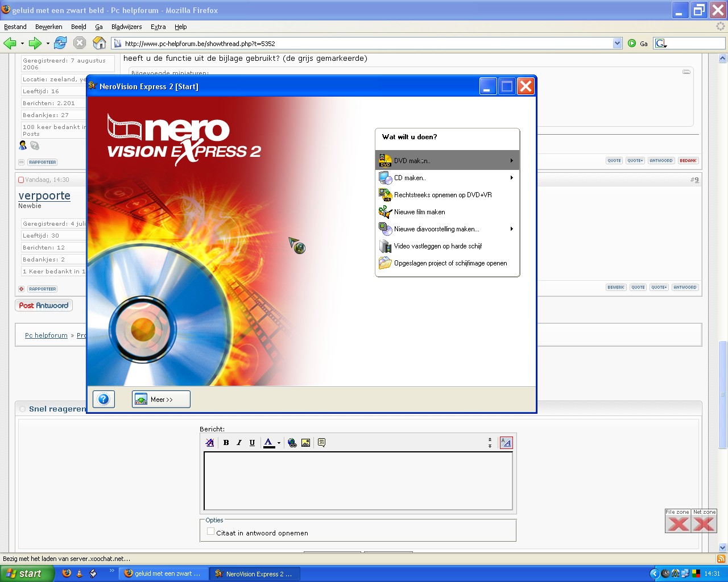The height and width of the screenshot is (582, 728).
Task: Click the Meer >> button
Action: point(161,399)
